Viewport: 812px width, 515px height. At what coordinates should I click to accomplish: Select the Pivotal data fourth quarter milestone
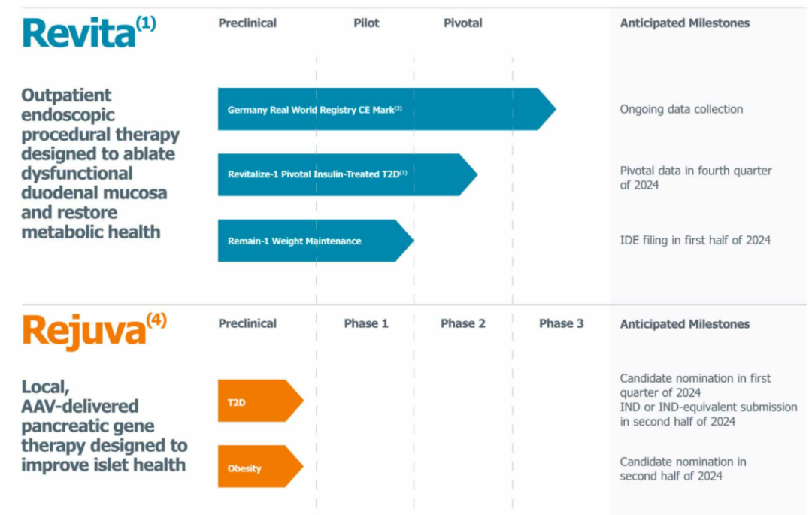(x=695, y=177)
